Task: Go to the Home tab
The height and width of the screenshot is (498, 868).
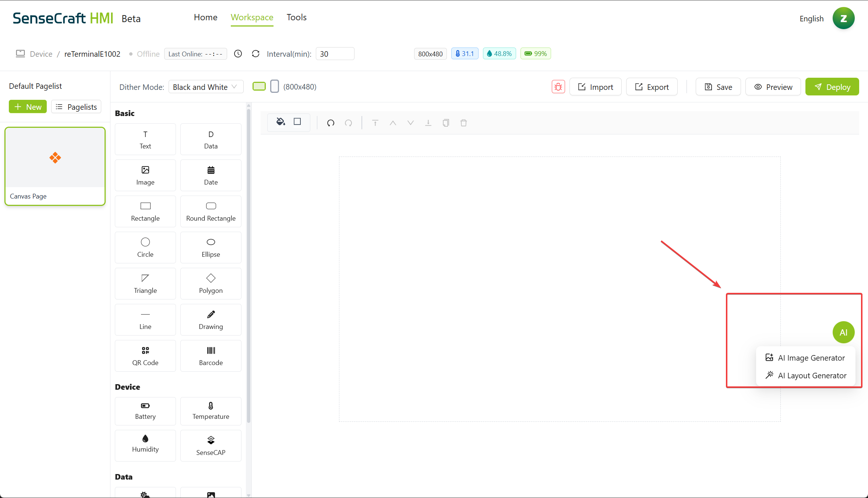Action: coord(205,17)
